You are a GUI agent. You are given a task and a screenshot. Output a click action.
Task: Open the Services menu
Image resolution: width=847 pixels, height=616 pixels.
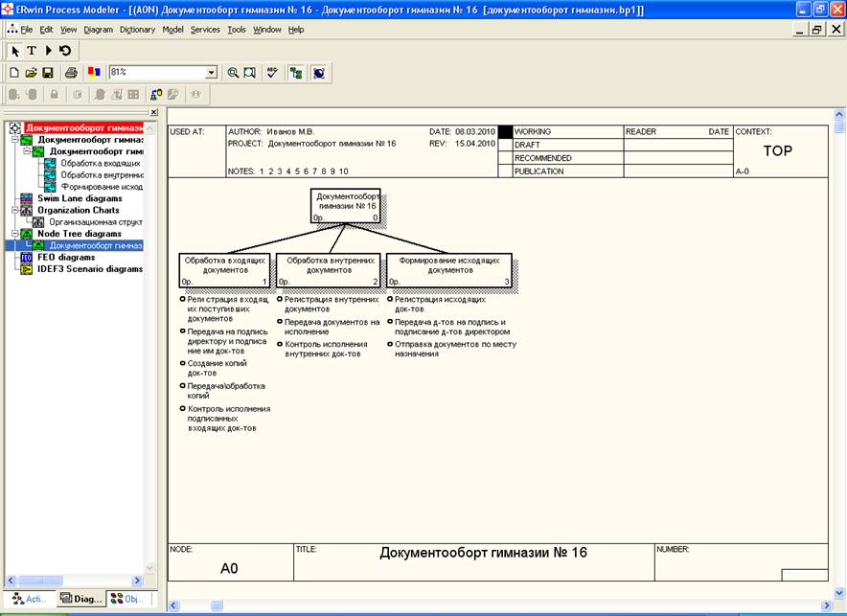(x=205, y=30)
